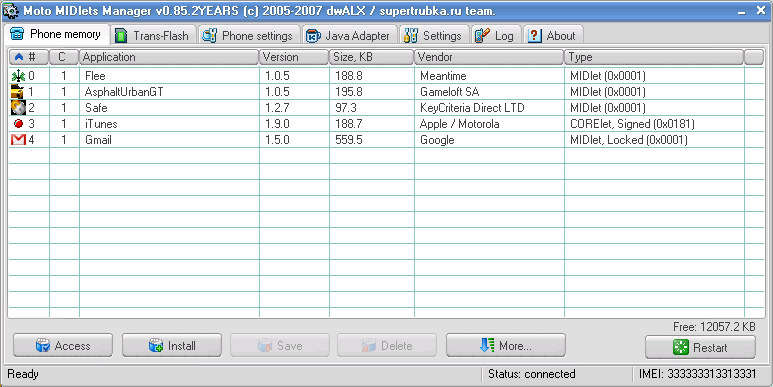Click the AsphaltUrbanGT app icon
Screen dimensions: 773x387
click(18, 92)
